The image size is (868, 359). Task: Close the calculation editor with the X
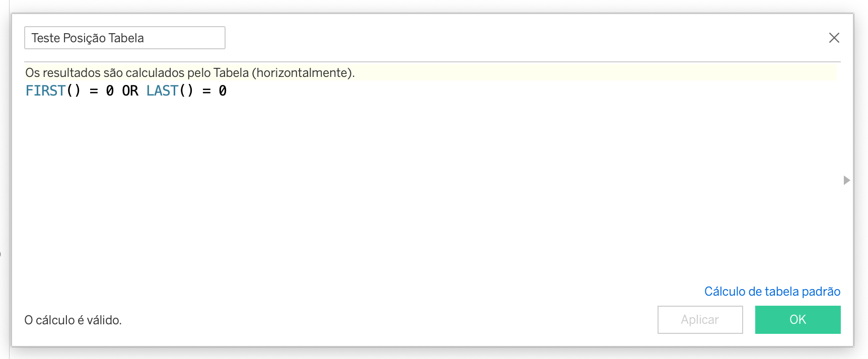(x=834, y=38)
